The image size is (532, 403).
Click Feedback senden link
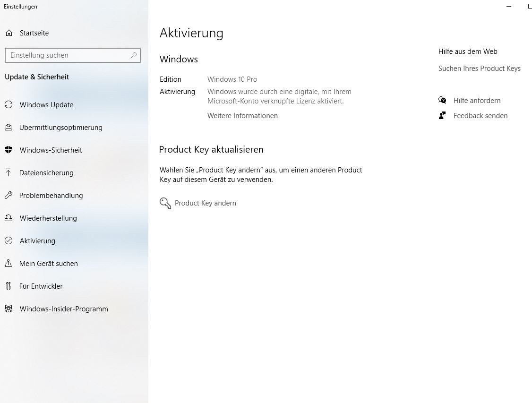pyautogui.click(x=481, y=116)
